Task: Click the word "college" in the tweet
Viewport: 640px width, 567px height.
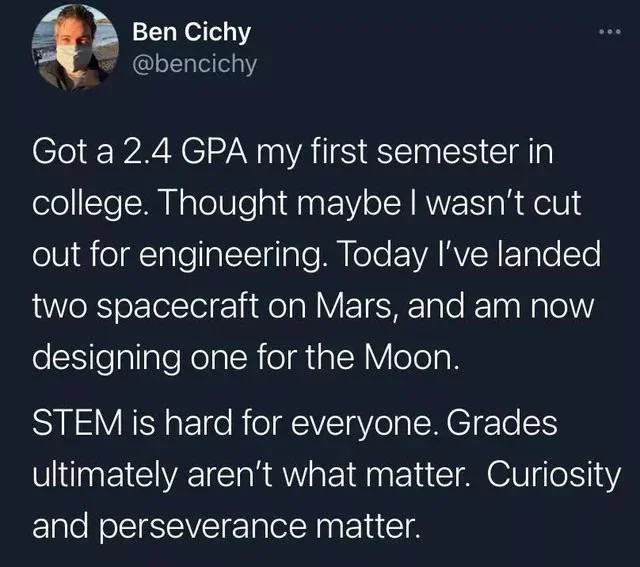Action: coord(86,207)
